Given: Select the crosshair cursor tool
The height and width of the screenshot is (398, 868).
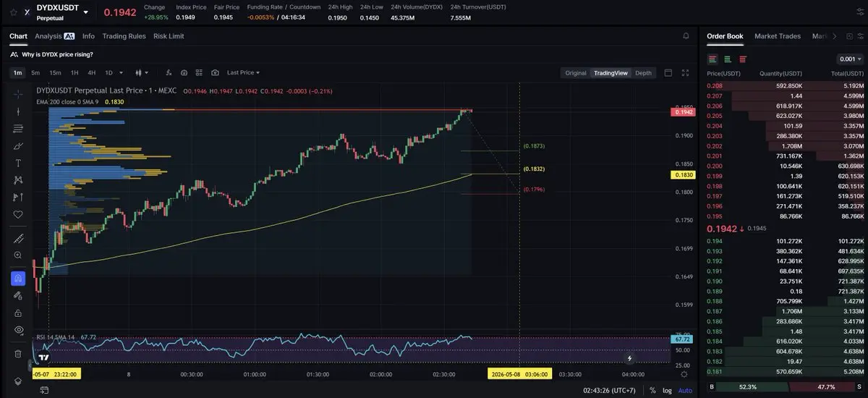Looking at the screenshot, I should (18, 93).
